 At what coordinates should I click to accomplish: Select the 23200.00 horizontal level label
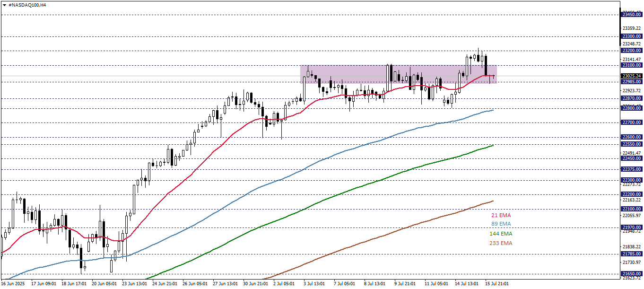[632, 50]
